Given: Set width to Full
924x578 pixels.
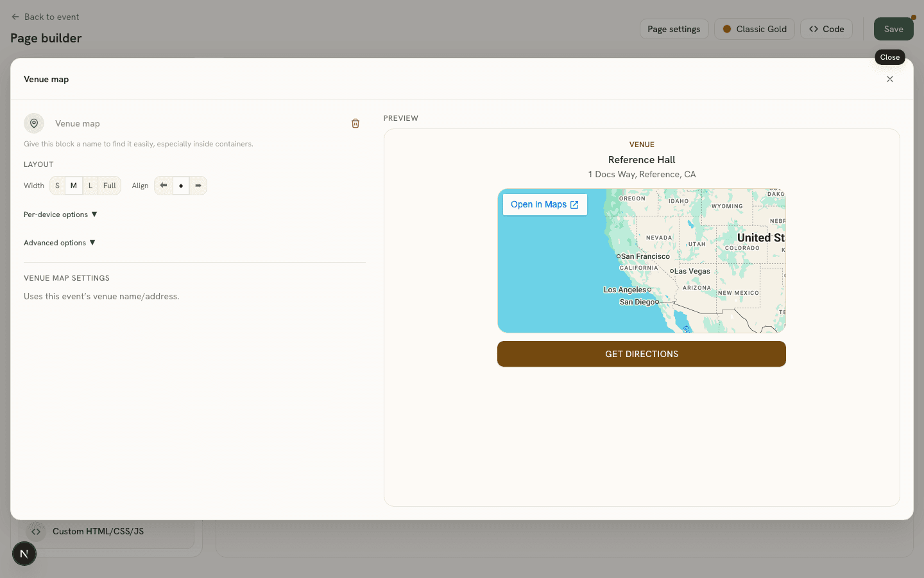Looking at the screenshot, I should (110, 186).
